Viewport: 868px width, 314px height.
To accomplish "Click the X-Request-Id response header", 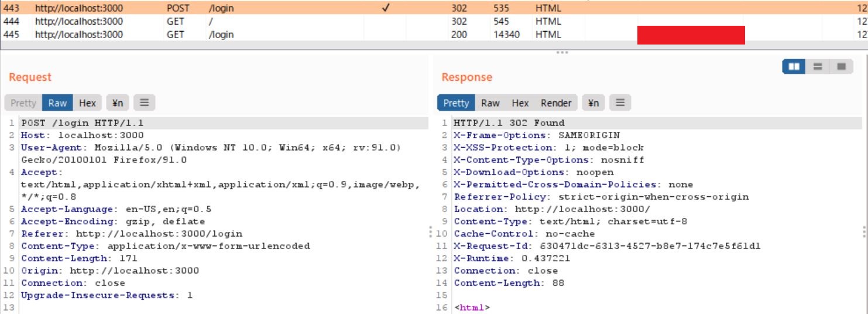I will click(x=607, y=246).
